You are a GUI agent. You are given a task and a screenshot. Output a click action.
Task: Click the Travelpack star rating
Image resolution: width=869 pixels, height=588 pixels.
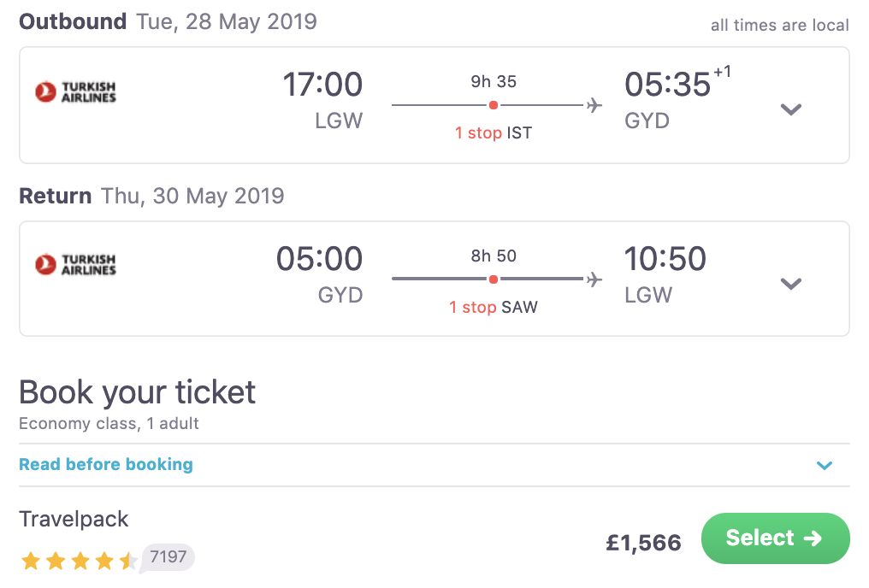[79, 561]
